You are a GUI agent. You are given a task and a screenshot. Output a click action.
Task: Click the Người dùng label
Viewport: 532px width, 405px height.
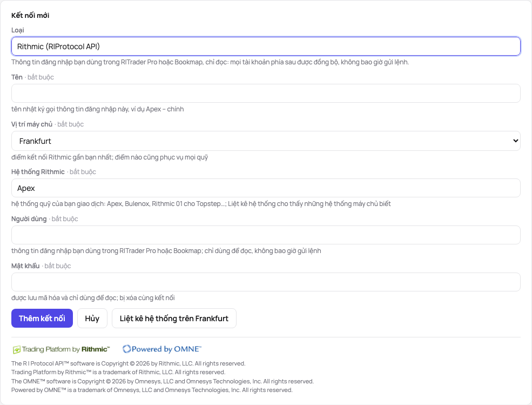pyautogui.click(x=29, y=219)
